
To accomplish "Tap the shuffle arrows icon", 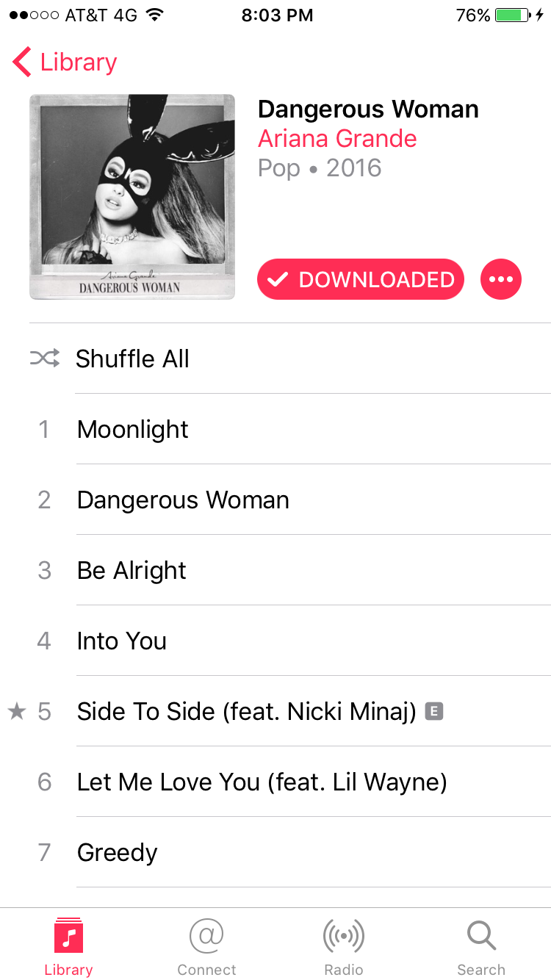I will [45, 359].
